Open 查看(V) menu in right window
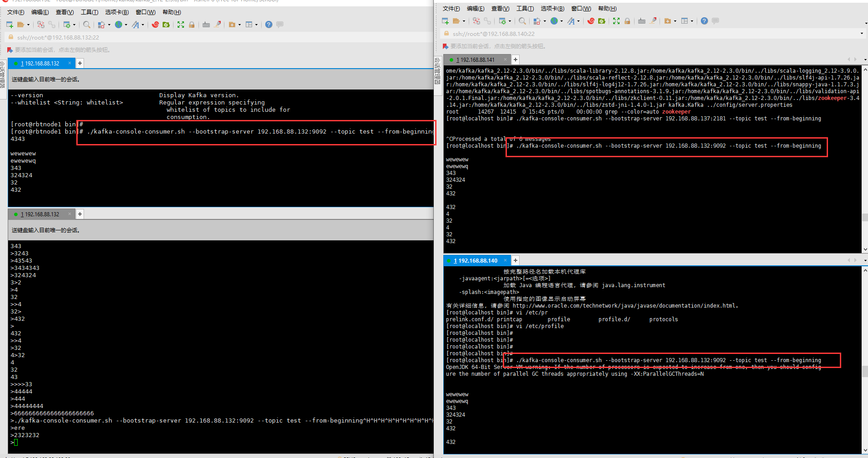The image size is (868, 458). 500,9
